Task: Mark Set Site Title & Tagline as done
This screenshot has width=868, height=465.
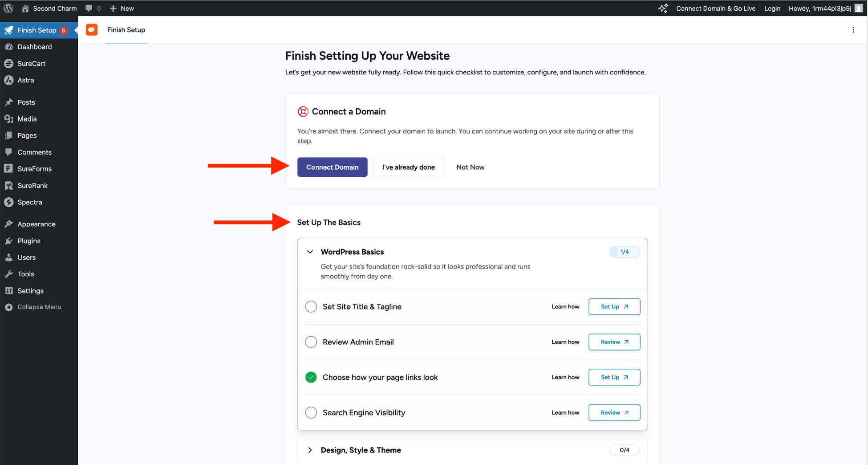Action: [311, 306]
